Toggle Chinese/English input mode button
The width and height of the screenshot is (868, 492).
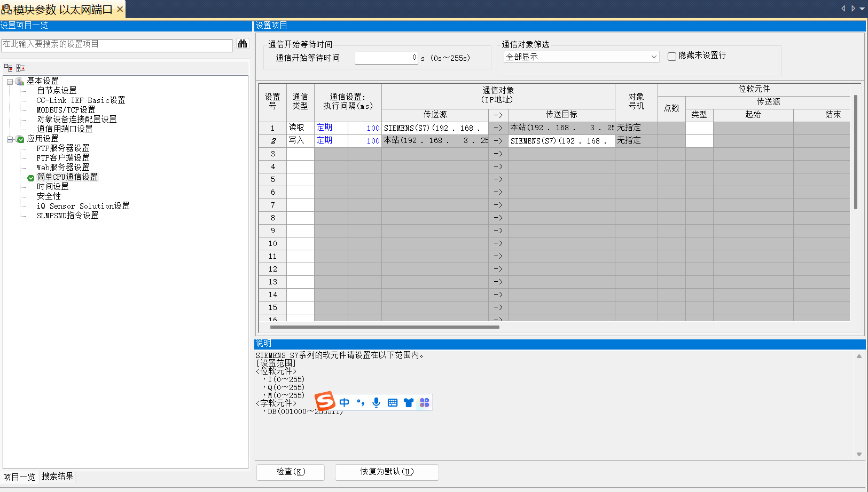(x=345, y=403)
